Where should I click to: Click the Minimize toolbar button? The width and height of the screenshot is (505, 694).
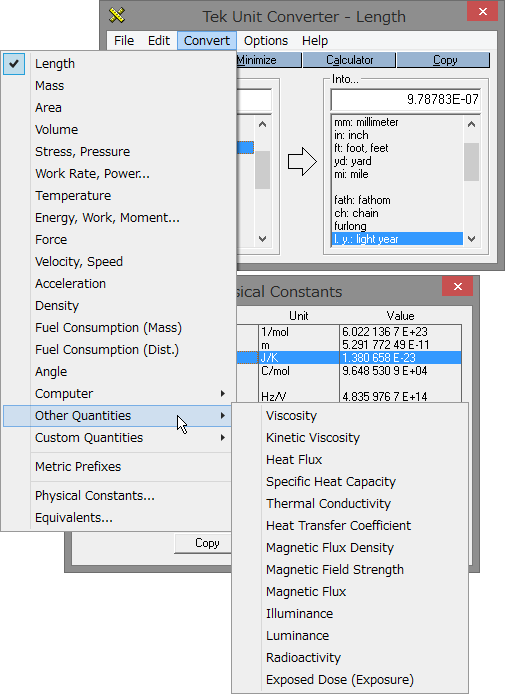(269, 60)
